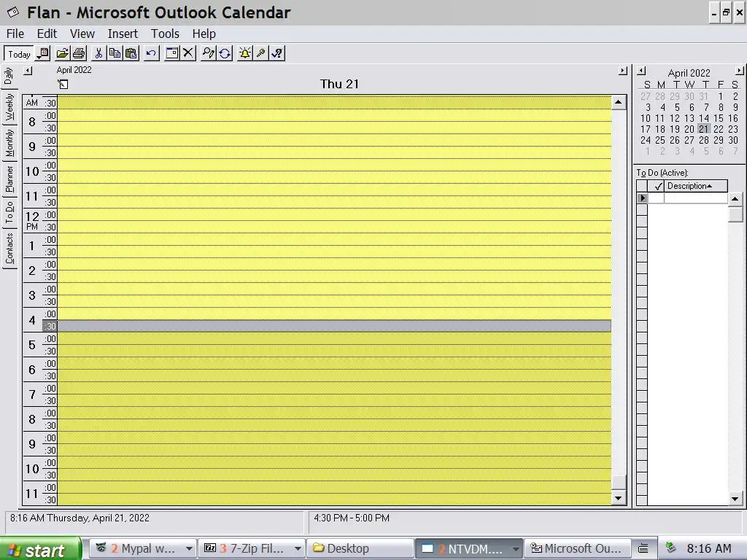Go to previous month in mini calendar
This screenshot has width=747, height=560.
click(x=641, y=71)
